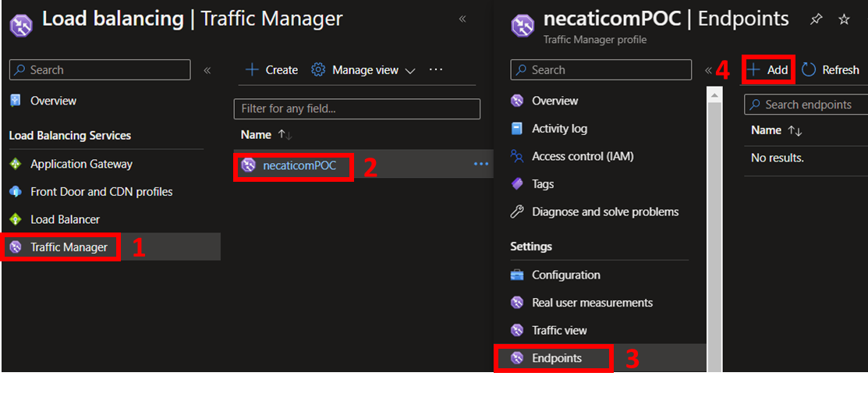
Task: Open Traffic view settings
Action: pyautogui.click(x=559, y=330)
